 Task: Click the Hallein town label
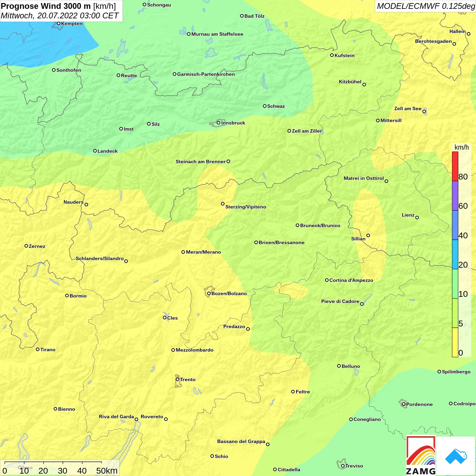[458, 31]
